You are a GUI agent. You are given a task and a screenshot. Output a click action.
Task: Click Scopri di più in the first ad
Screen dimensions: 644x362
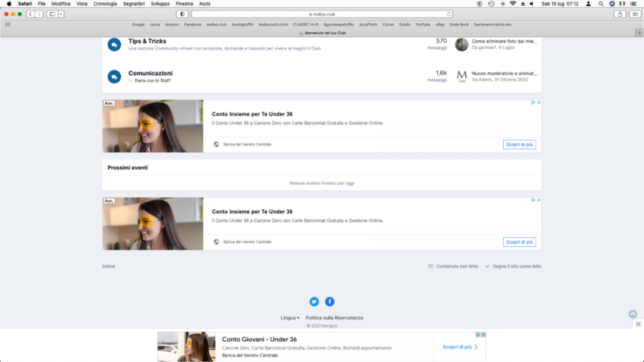point(519,145)
